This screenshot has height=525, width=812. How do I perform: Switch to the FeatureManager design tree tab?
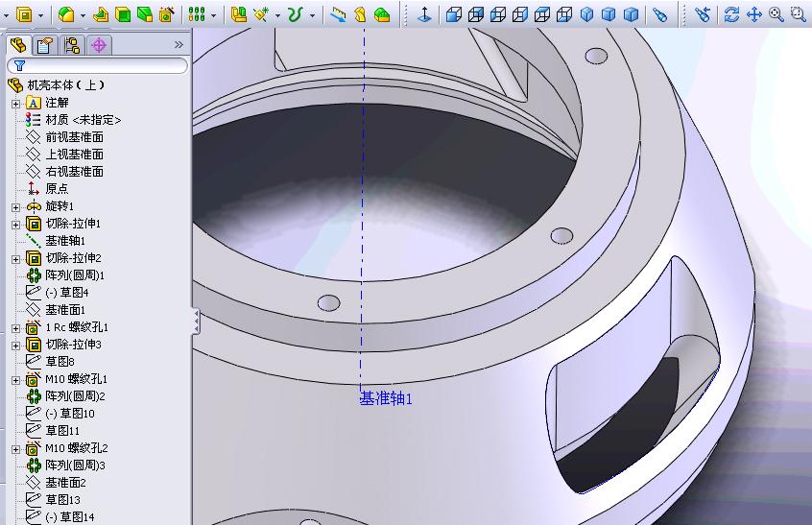coord(18,45)
